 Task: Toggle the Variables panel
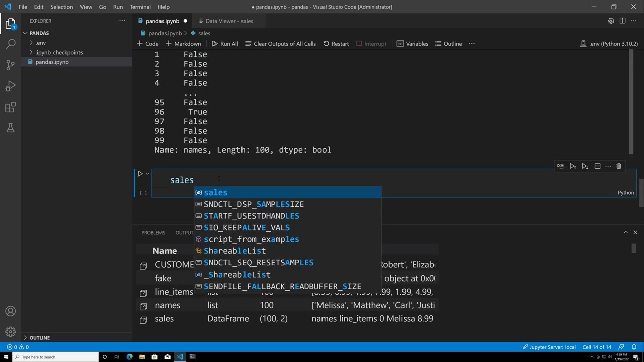coord(413,44)
